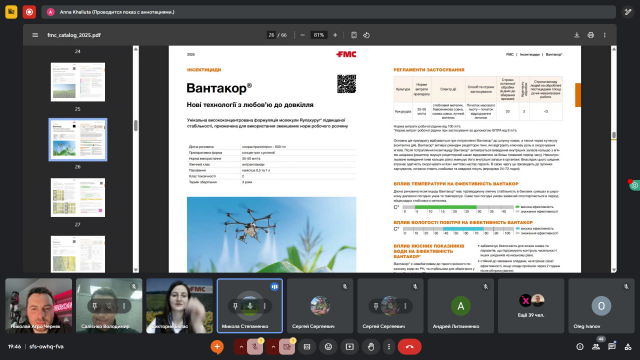
Task: Zoom in the PDF with plus button
Action: click(335, 35)
